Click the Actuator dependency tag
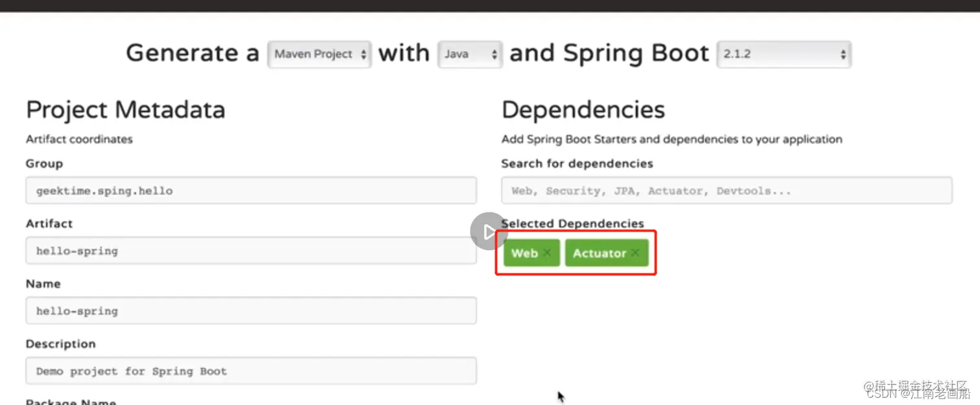Image resolution: width=980 pixels, height=405 pixels. 607,253
